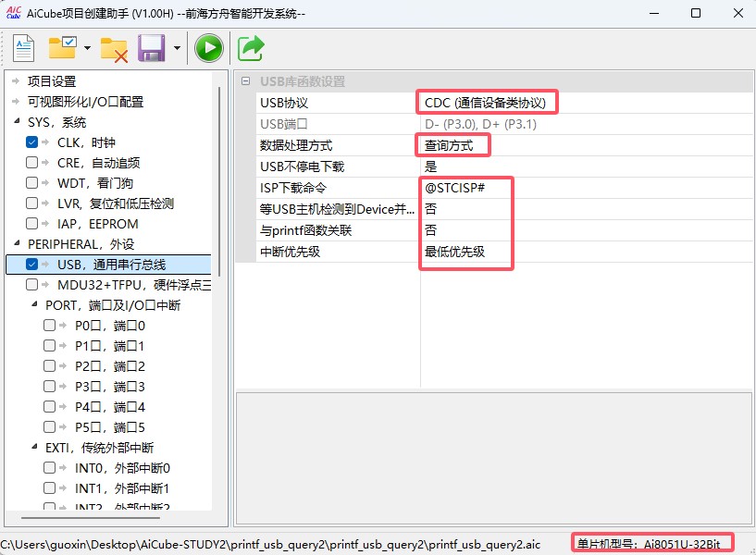Toggle the CLK, 时钟 checkbox
Viewport: 756px width, 555px height.
click(x=31, y=142)
